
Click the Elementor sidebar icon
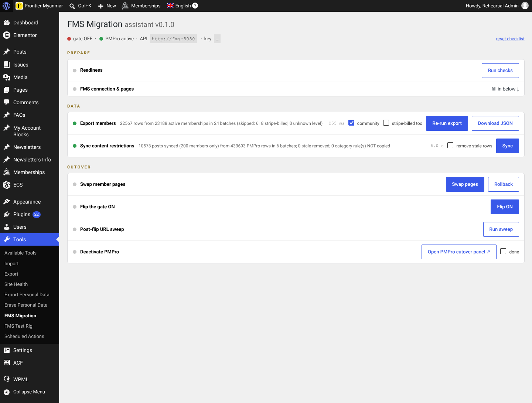coord(7,35)
